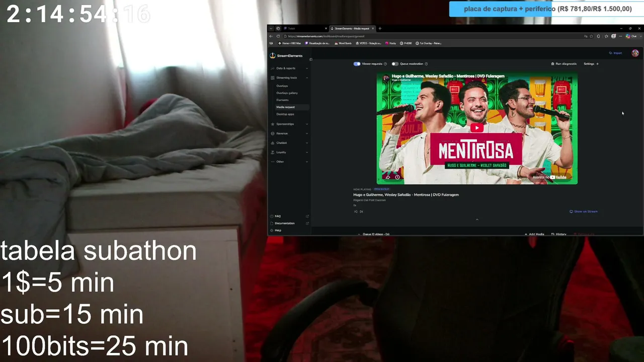The height and width of the screenshot is (362, 644).
Task: Bookmark this page with the star icon
Action: (592, 36)
